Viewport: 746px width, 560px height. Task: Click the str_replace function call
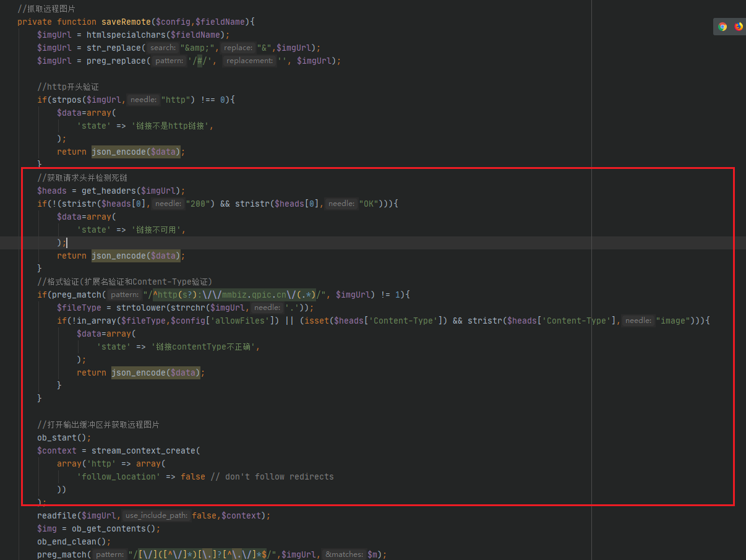tap(114, 48)
